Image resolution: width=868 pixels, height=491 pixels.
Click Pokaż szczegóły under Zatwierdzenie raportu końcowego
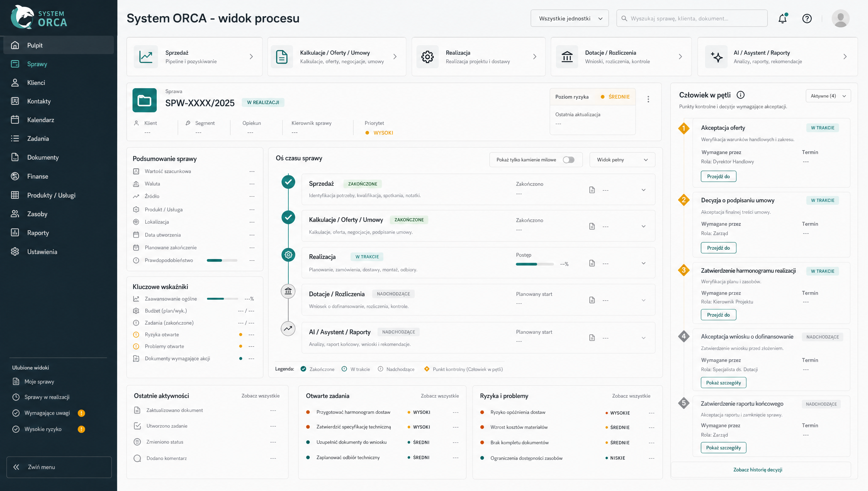pyautogui.click(x=723, y=448)
